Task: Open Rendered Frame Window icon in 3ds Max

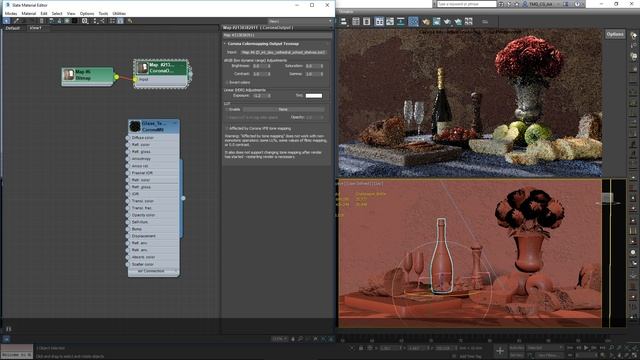Action: [x=436, y=21]
